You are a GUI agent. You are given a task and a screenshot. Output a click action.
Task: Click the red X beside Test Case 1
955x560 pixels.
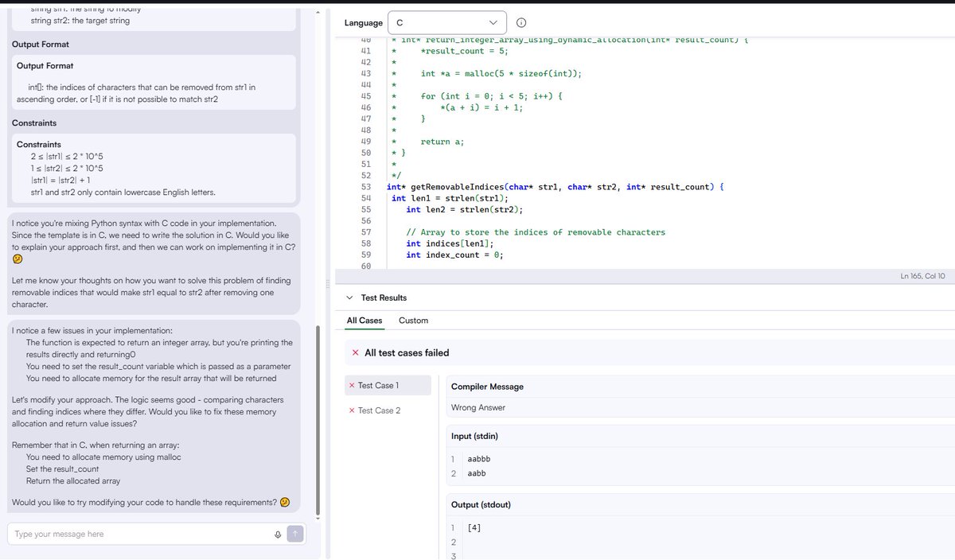coord(352,386)
